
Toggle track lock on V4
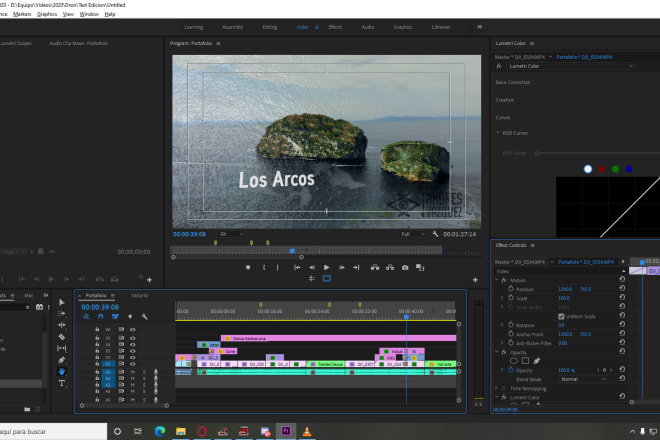point(97,344)
